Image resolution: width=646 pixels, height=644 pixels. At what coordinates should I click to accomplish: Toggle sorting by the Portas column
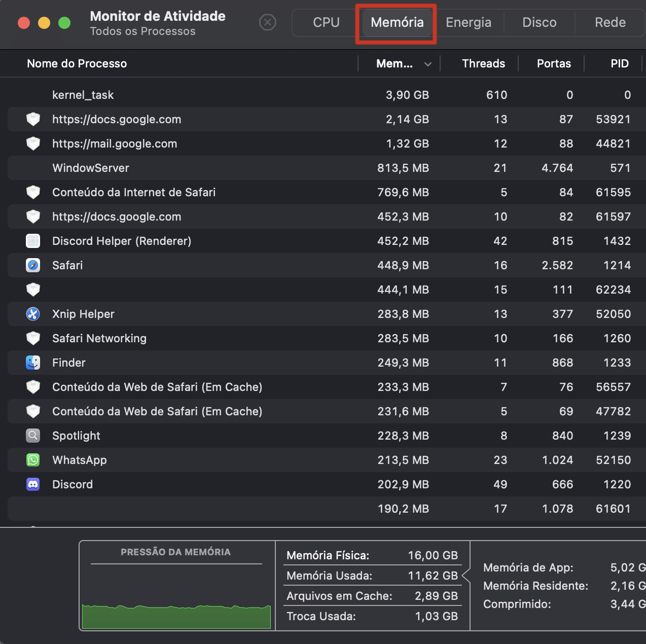point(554,63)
